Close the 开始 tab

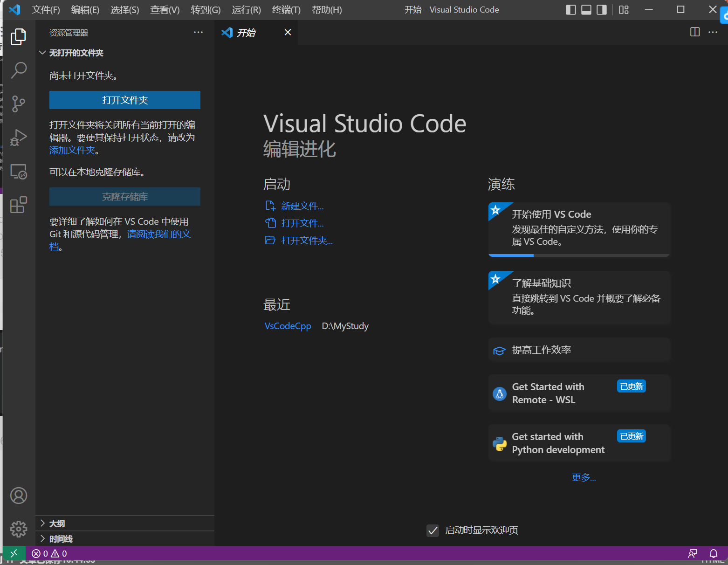pos(288,32)
